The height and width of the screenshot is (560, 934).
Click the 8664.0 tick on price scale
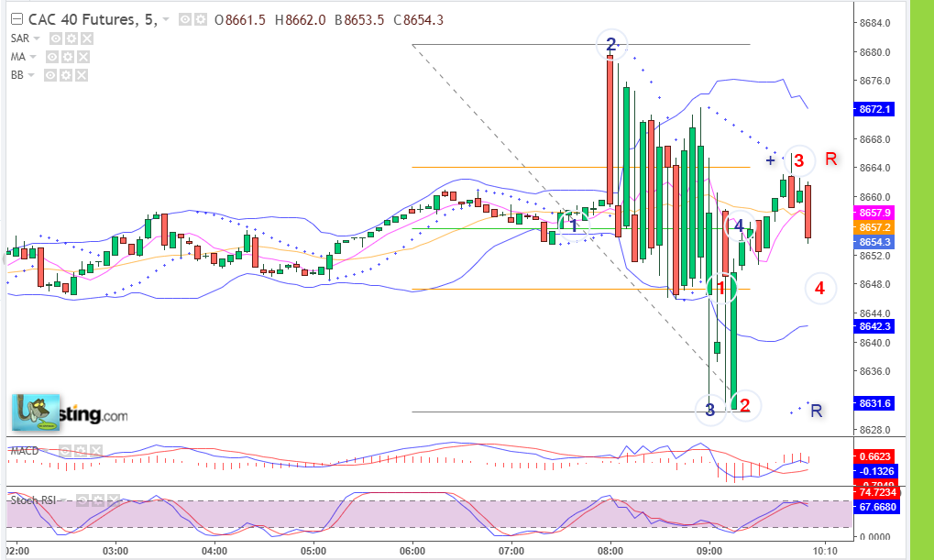pyautogui.click(x=875, y=168)
